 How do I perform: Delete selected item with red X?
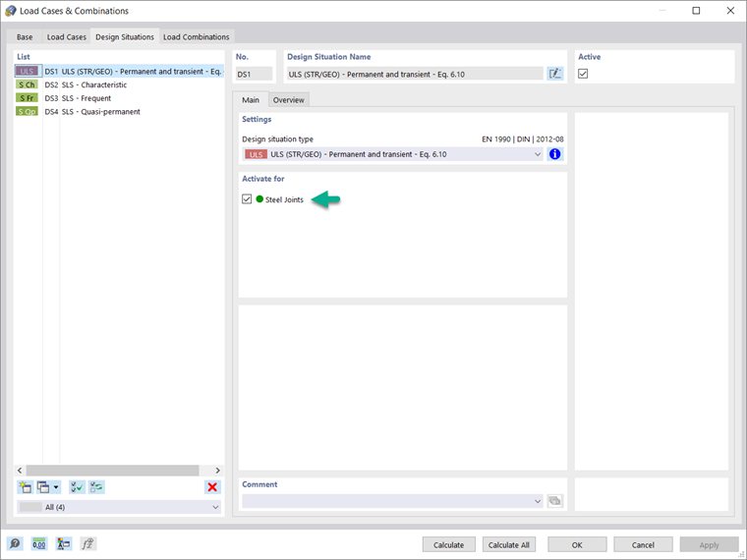click(x=212, y=486)
